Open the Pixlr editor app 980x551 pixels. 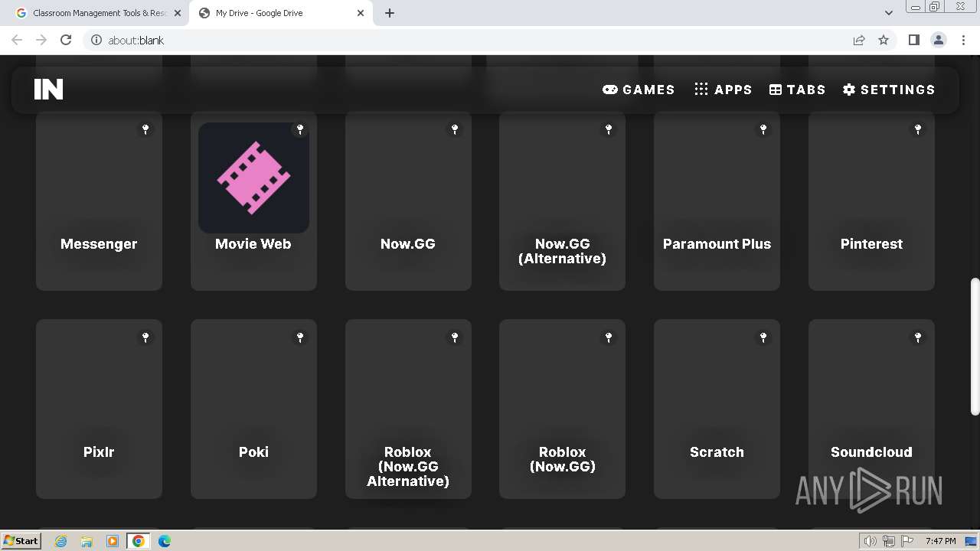coord(99,409)
